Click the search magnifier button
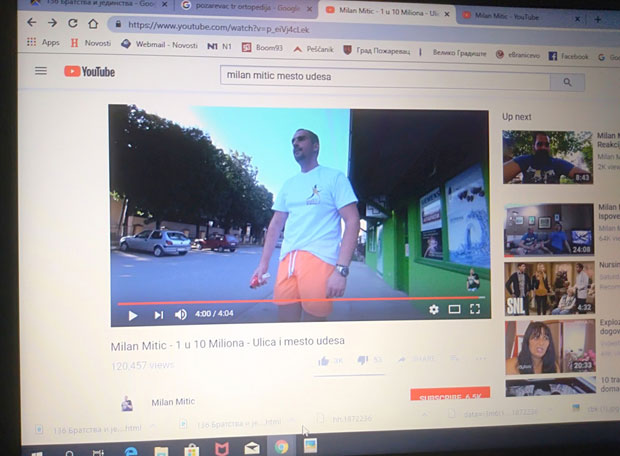620x456 pixels. pyautogui.click(x=567, y=83)
